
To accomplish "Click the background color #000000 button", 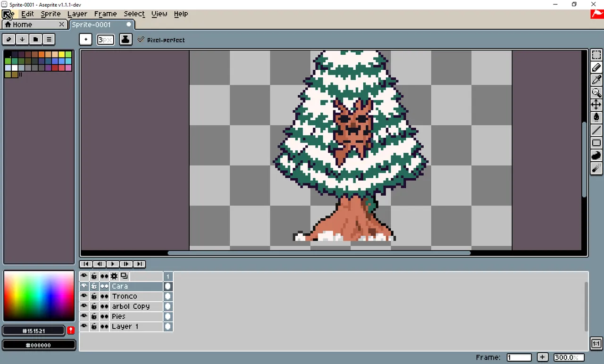I will click(39, 345).
